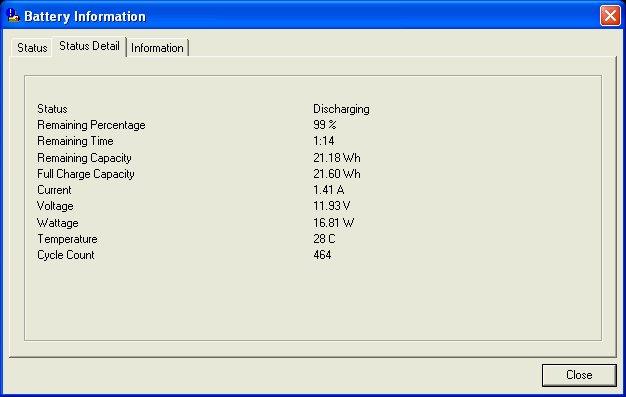The image size is (626, 397).
Task: Click the 'Wattage' label
Action: tap(57, 223)
